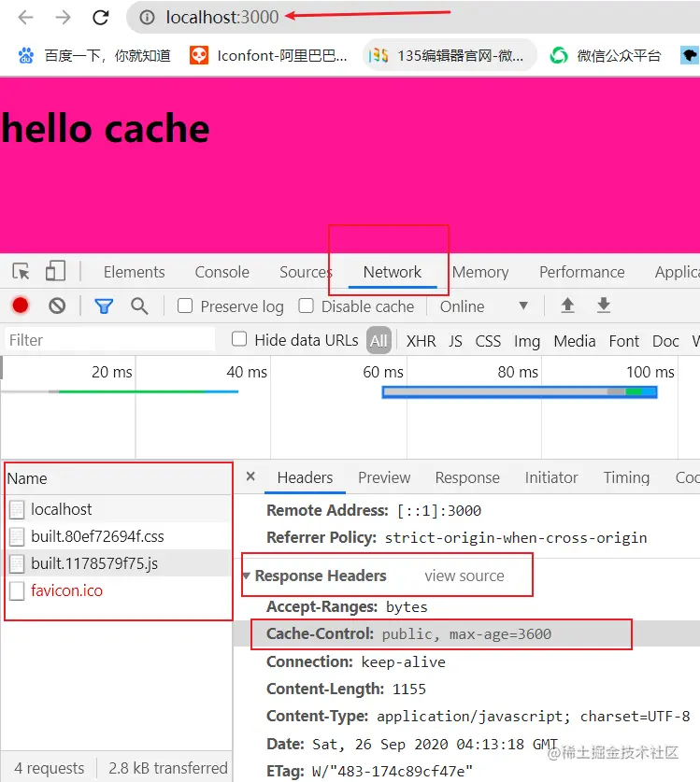Select the built.1178579f75.js request
Image resolution: width=700 pixels, height=782 pixels.
pos(119,563)
